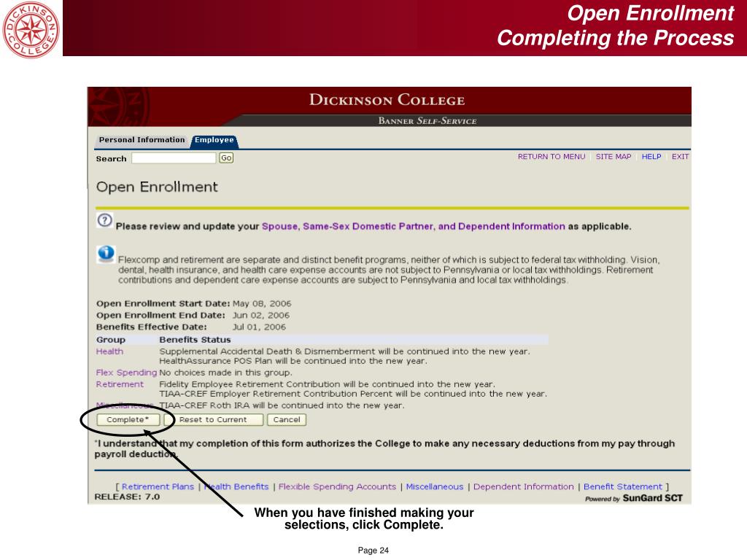This screenshot has width=747, height=560.
Task: Open the Dependent Information footer link
Action: click(x=524, y=486)
